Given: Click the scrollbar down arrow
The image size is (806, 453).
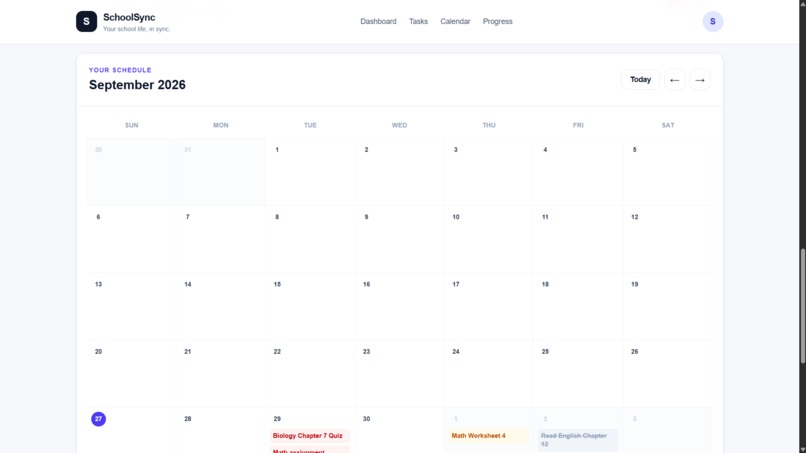Looking at the screenshot, I should [x=802, y=449].
